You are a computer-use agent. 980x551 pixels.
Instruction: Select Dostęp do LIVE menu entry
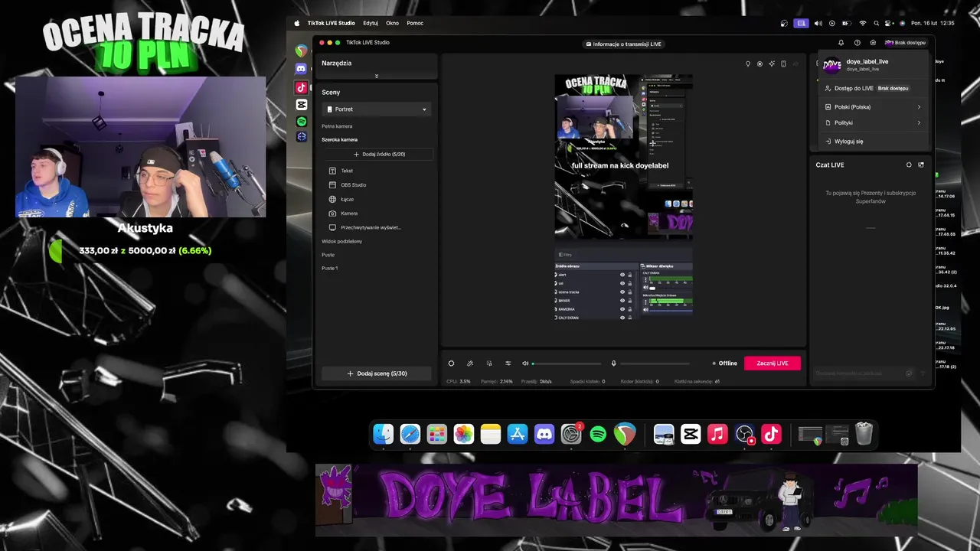(x=871, y=88)
